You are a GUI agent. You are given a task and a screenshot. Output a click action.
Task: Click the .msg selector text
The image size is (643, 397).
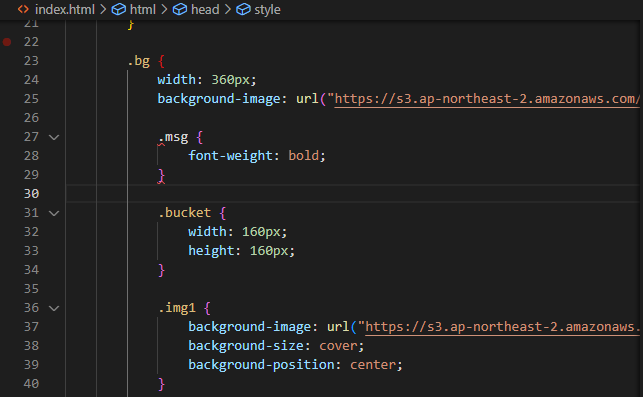pos(173,137)
